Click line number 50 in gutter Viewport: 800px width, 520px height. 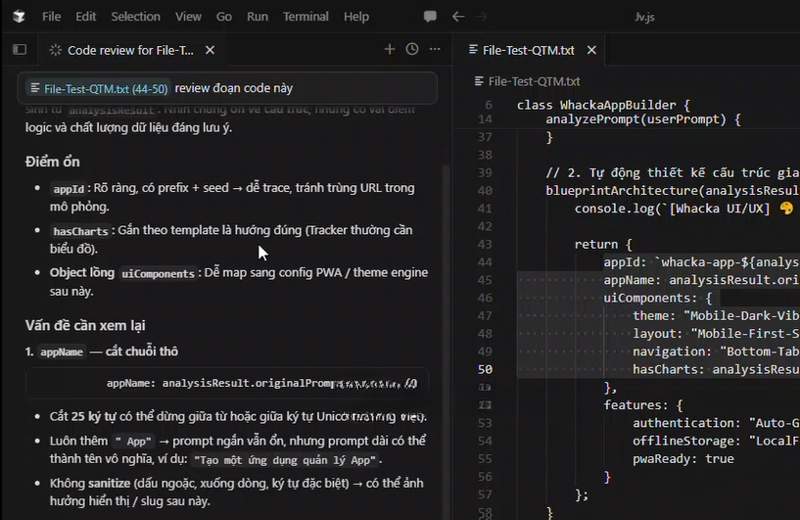point(485,369)
